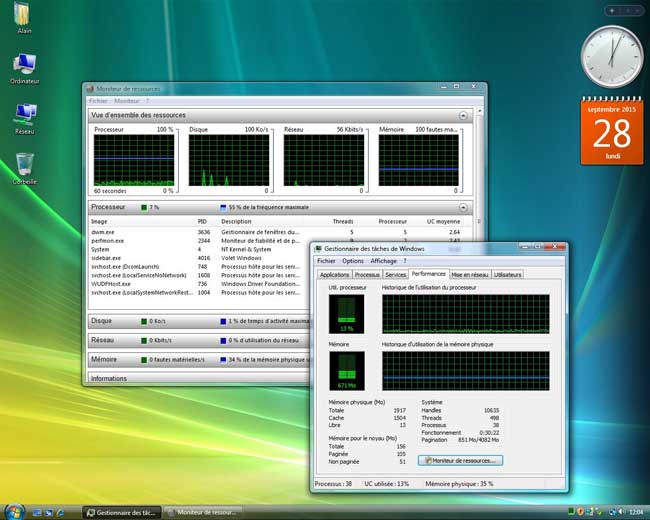Sort by UC moyenne column header

(443, 222)
